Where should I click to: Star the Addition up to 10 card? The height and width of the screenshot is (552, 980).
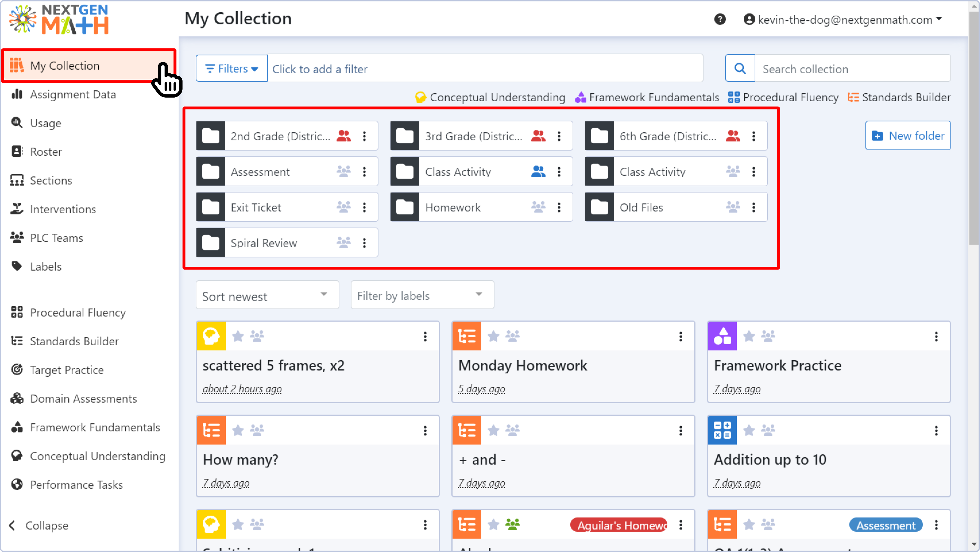(x=749, y=430)
